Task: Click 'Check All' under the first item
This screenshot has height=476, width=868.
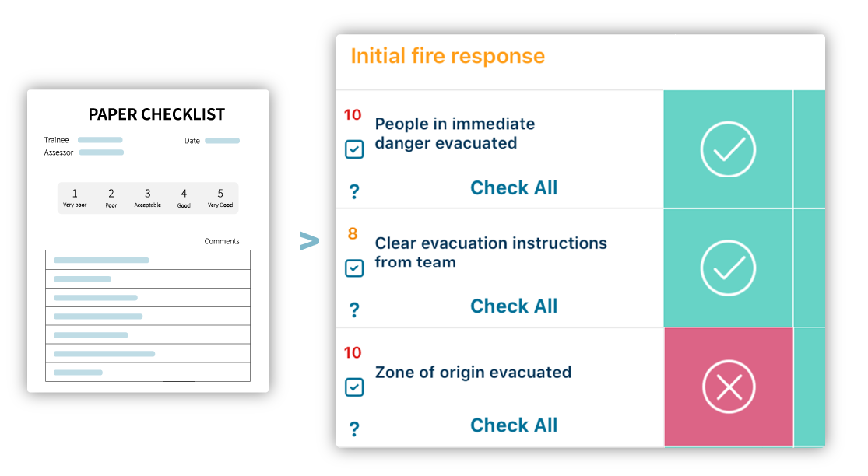Action: 514,187
